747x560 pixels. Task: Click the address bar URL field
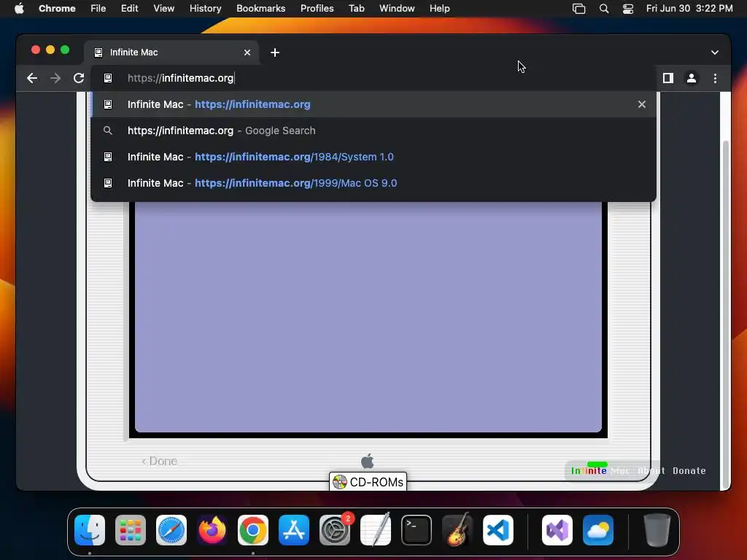click(373, 78)
